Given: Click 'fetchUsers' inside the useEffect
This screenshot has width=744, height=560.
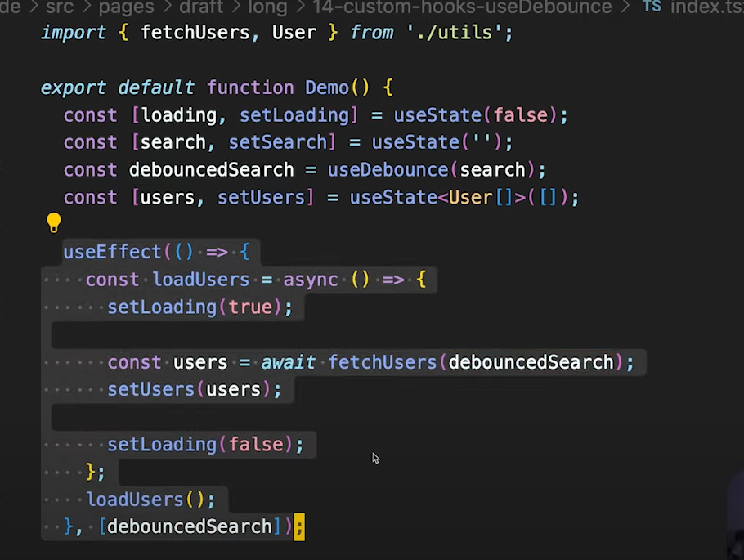Looking at the screenshot, I should (x=382, y=362).
